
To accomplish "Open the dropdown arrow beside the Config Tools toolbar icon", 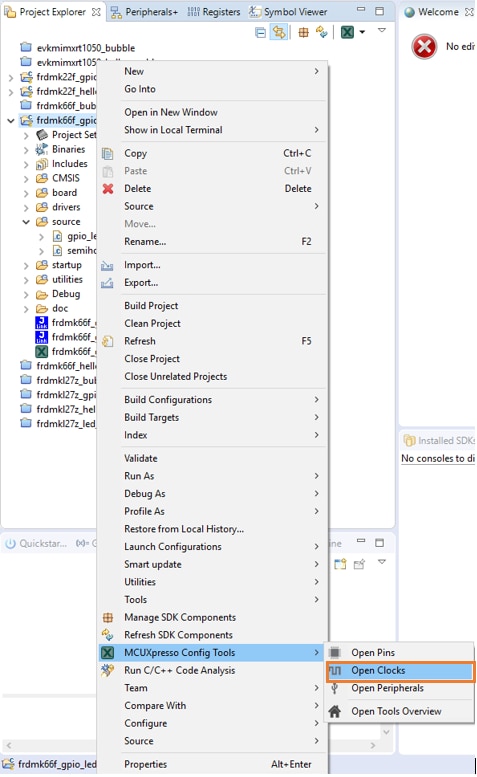I will 362,32.
